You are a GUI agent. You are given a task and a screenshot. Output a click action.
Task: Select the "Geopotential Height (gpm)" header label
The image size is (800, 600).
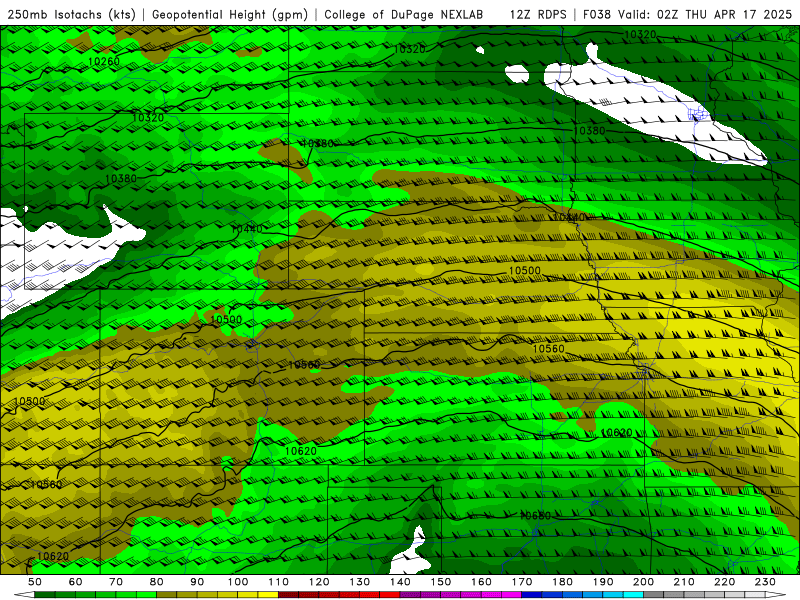(230, 14)
